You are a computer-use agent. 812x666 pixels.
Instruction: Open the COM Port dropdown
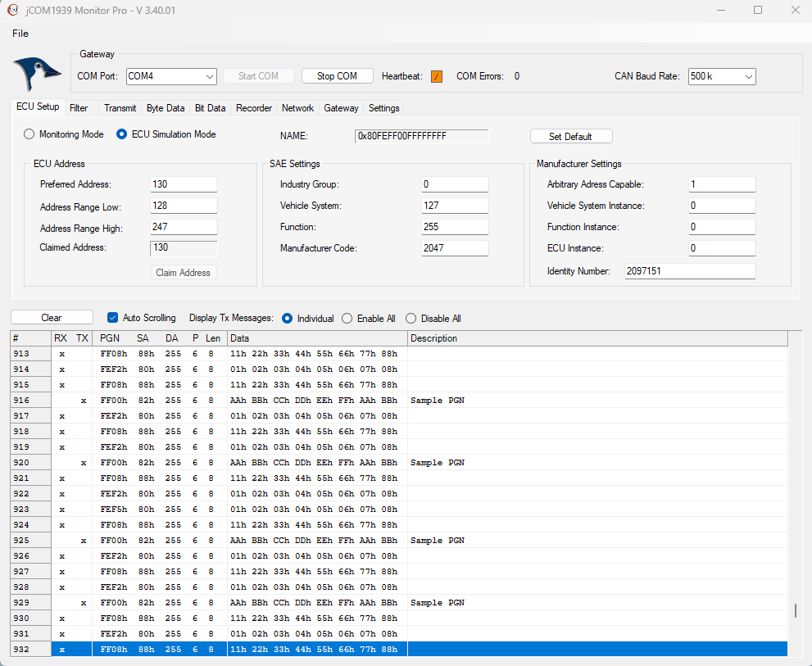pos(170,76)
